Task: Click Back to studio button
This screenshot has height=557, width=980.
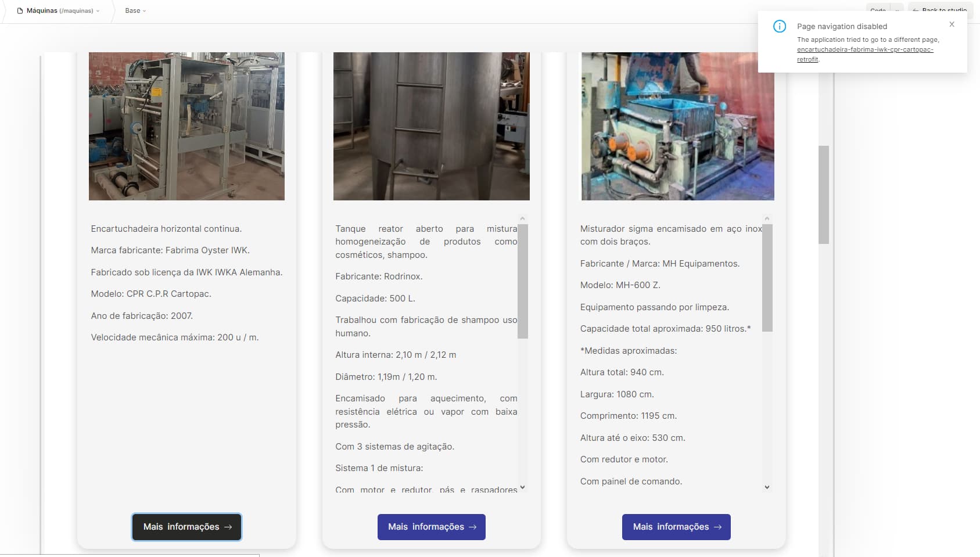Action: point(940,10)
